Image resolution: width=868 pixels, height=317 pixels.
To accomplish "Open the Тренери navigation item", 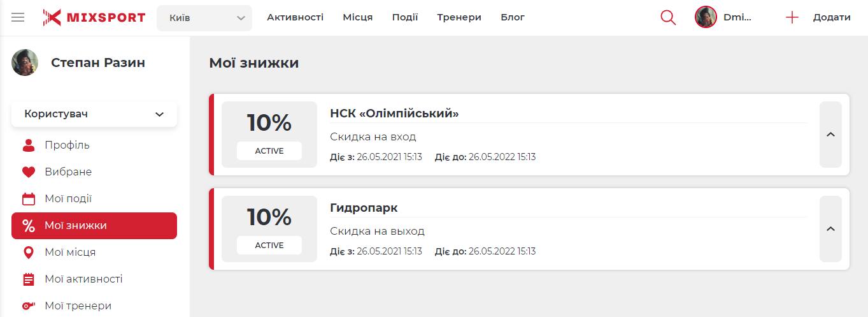I will (x=459, y=17).
